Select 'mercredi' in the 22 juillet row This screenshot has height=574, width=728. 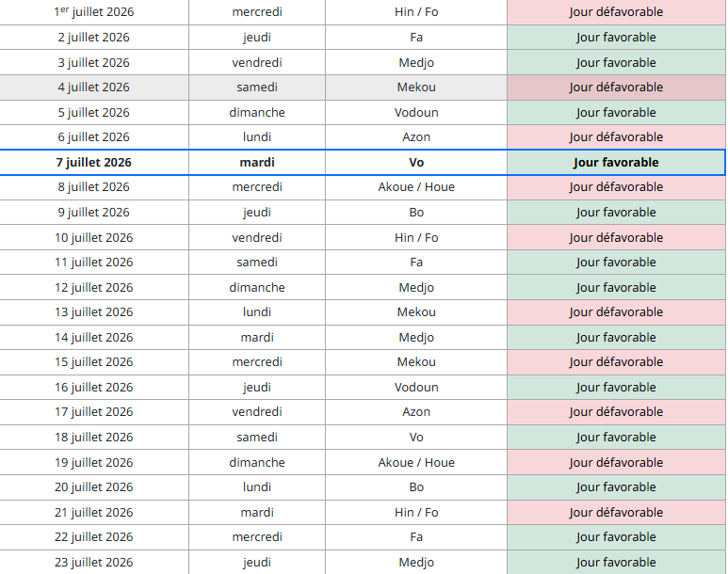click(257, 537)
